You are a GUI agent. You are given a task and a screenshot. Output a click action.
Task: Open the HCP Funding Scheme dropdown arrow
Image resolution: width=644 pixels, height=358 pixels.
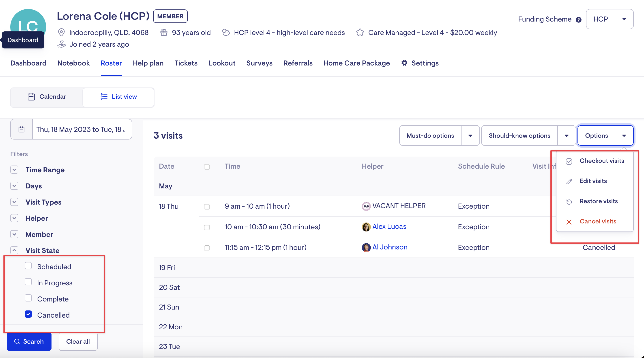coord(624,19)
